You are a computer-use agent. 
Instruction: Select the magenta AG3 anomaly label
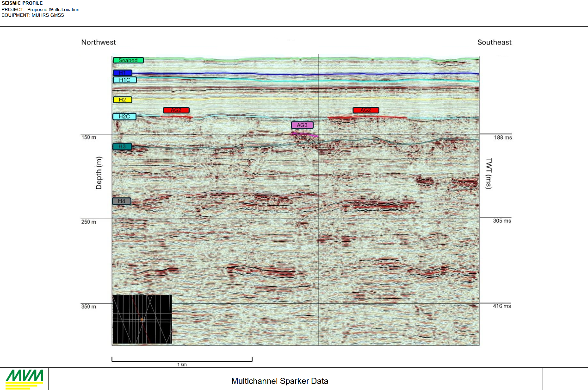point(302,125)
